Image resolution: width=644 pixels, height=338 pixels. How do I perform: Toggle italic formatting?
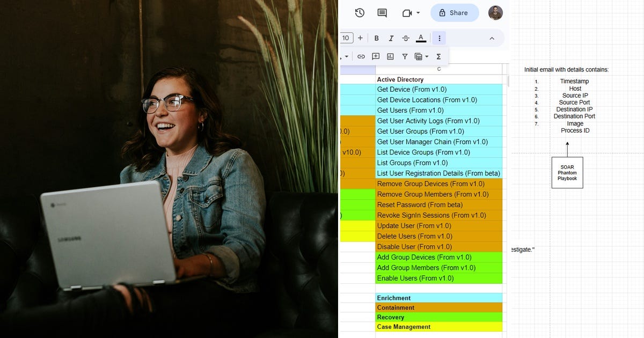click(x=391, y=38)
